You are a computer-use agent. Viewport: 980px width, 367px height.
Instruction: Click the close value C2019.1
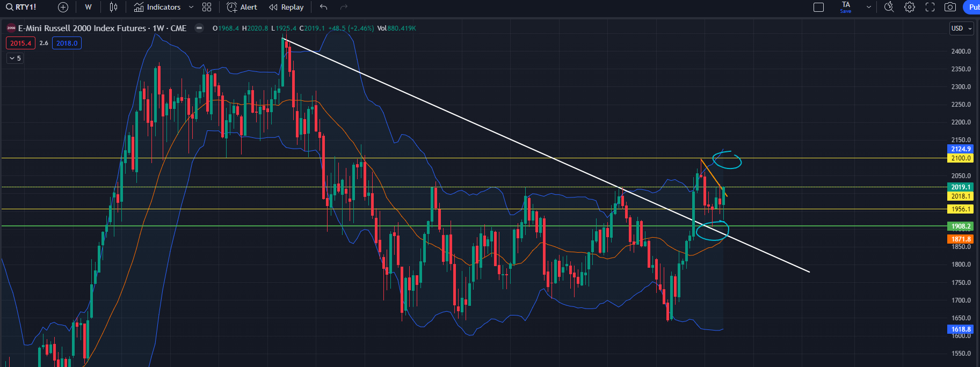tap(312, 28)
